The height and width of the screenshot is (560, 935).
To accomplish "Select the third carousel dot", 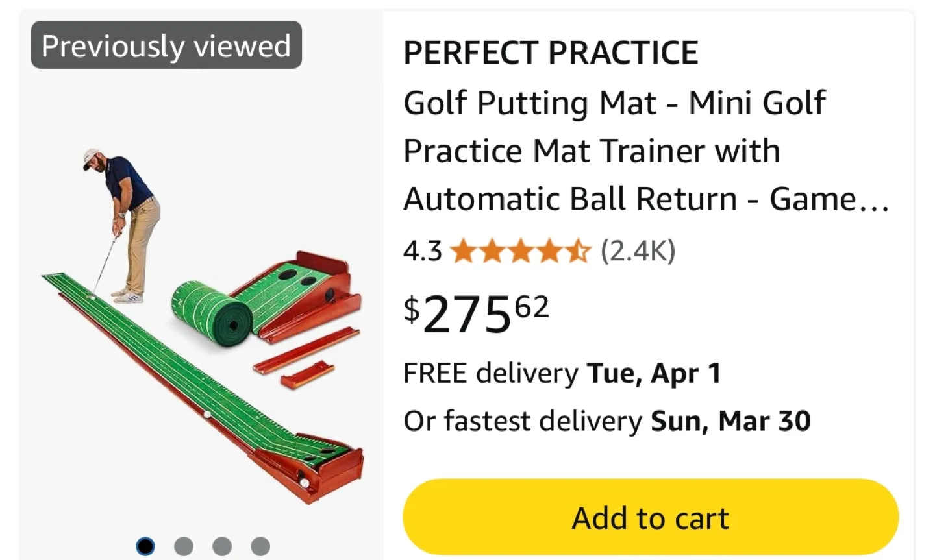I will pyautogui.click(x=222, y=546).
